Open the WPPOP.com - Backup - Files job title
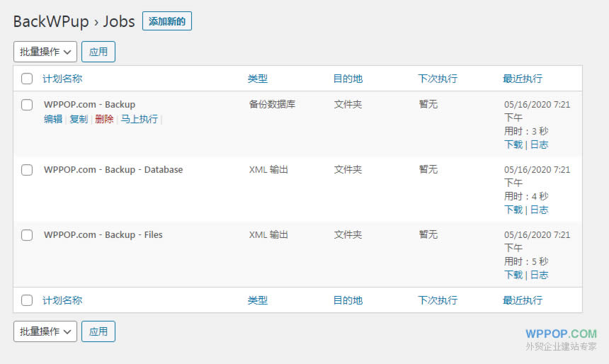This screenshot has width=609, height=364. click(103, 234)
